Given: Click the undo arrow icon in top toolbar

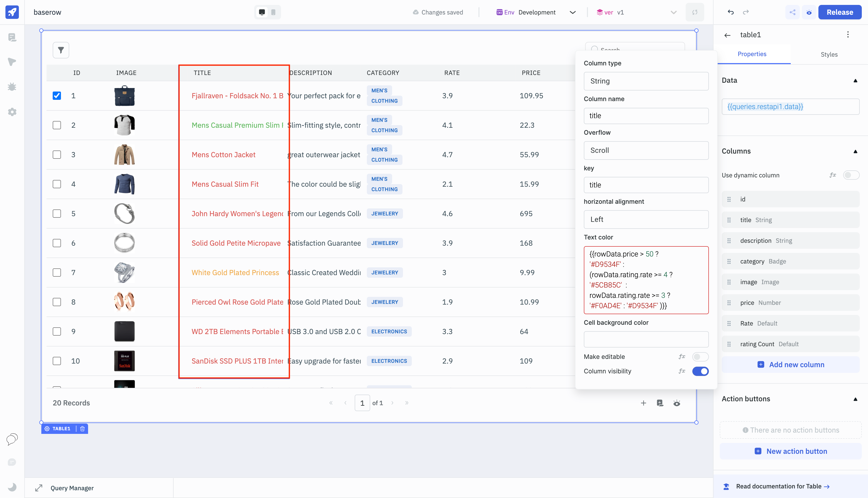Looking at the screenshot, I should [x=730, y=11].
